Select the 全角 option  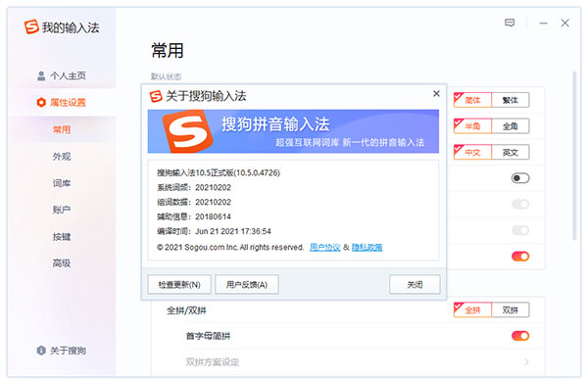(511, 126)
